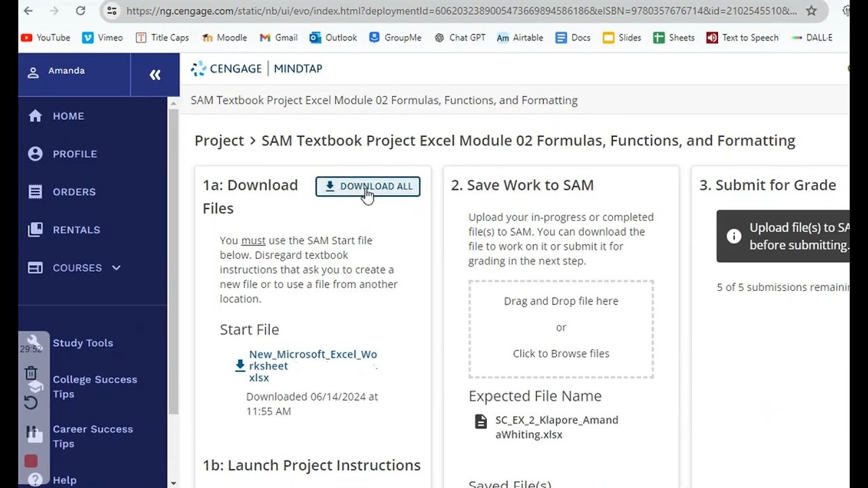
Task: Open the GroupMe bookmark
Action: tap(395, 37)
